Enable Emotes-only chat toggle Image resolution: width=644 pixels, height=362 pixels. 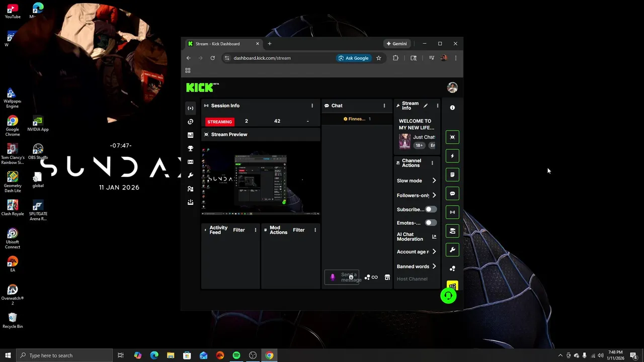tap(431, 223)
